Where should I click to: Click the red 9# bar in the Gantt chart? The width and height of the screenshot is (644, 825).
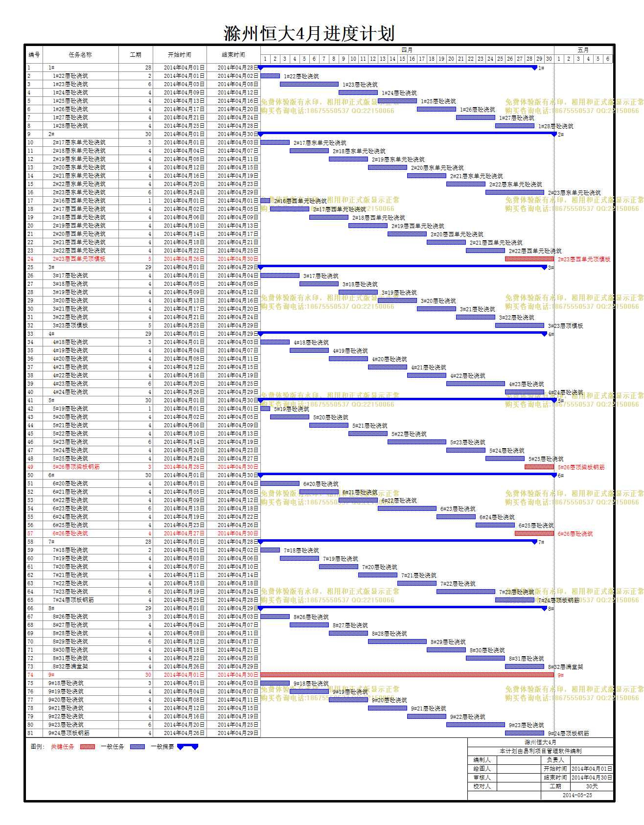click(407, 675)
